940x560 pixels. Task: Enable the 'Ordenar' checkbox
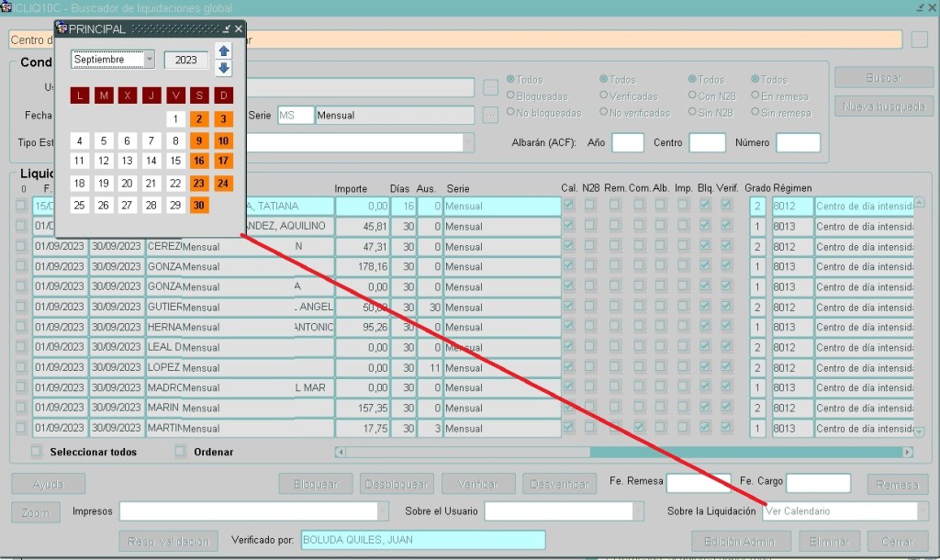coord(180,452)
